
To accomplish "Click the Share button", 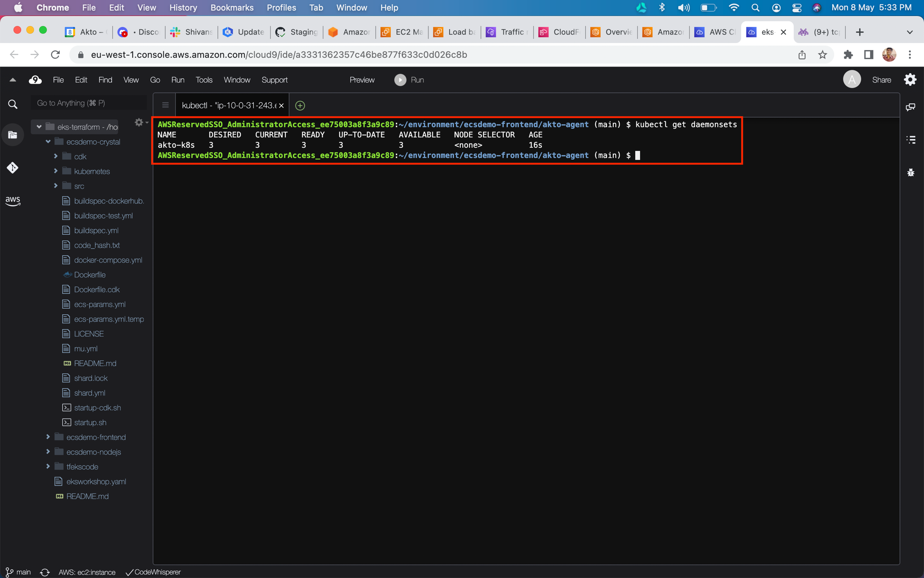I will point(881,80).
